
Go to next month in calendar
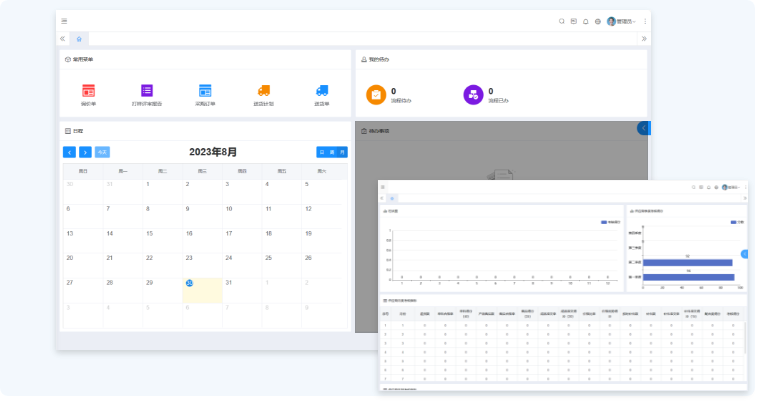(x=85, y=152)
